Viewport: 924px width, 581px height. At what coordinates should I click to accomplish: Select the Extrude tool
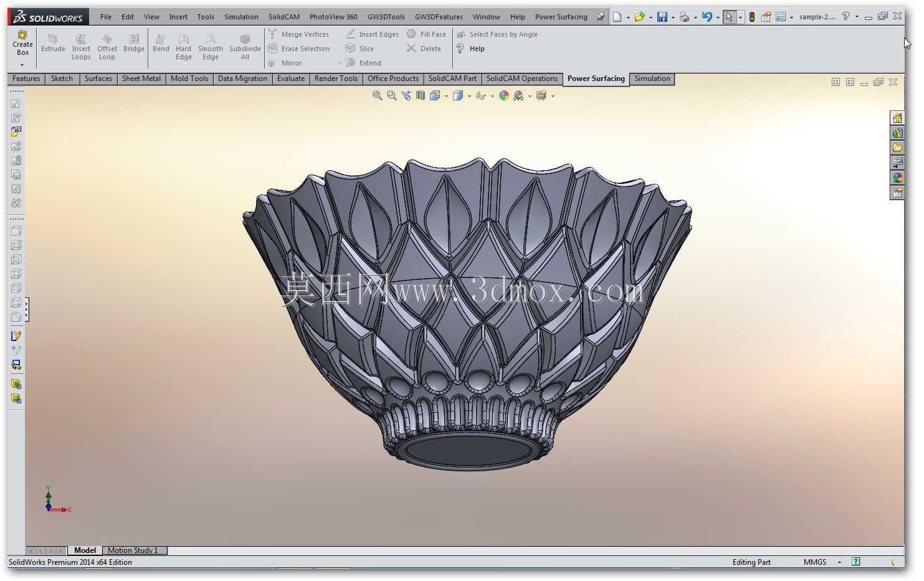click(53, 44)
